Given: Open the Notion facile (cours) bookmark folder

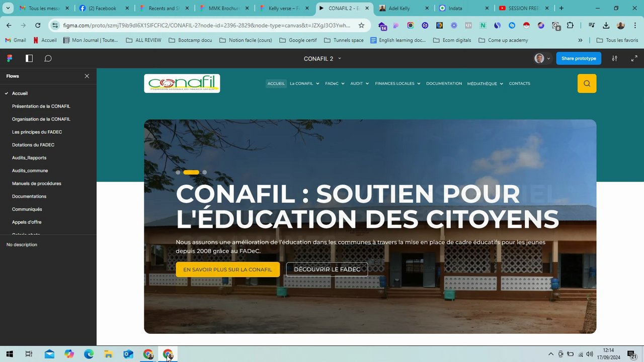Looking at the screenshot, I should click(246, 40).
